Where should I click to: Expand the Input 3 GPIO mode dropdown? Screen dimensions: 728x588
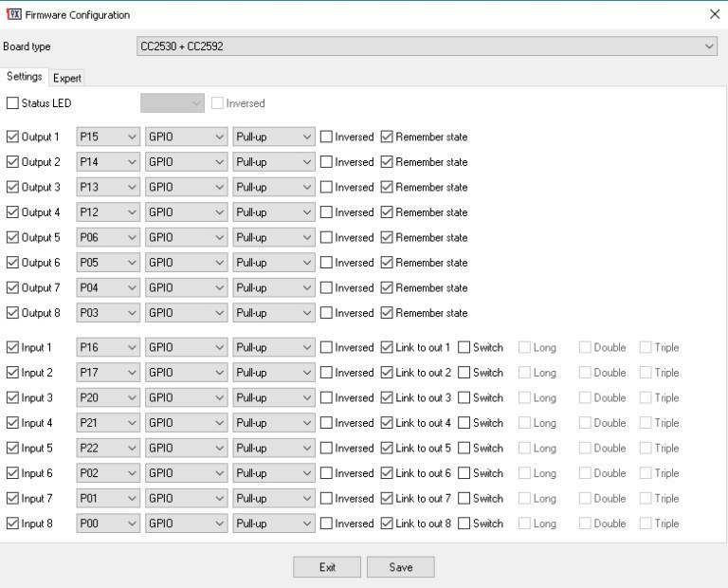click(x=186, y=397)
